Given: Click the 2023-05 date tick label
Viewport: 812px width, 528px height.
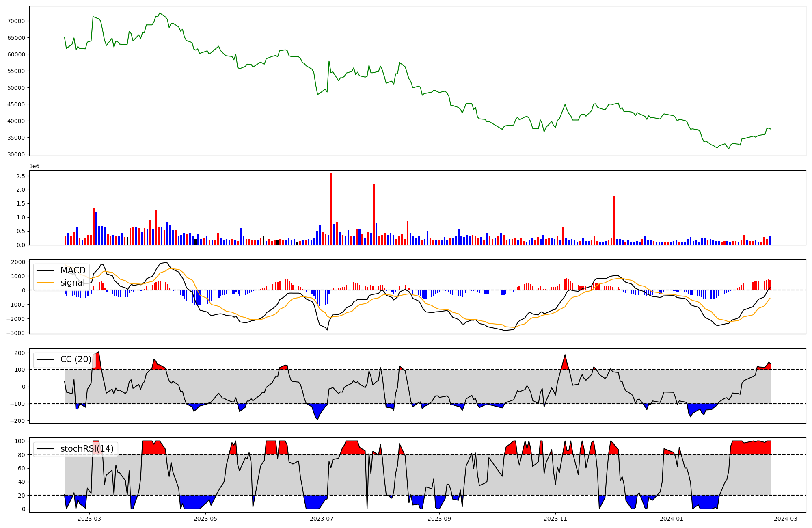Looking at the screenshot, I should (205, 519).
